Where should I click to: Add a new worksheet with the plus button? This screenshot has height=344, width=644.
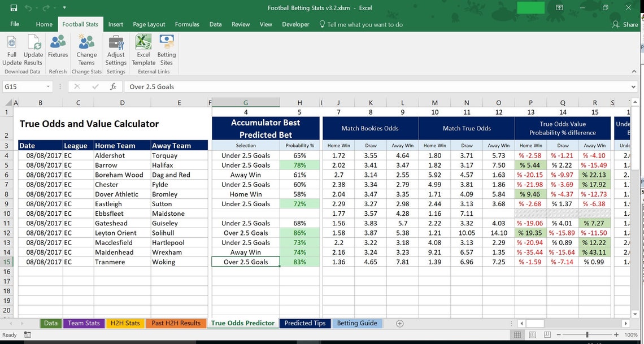click(x=399, y=323)
